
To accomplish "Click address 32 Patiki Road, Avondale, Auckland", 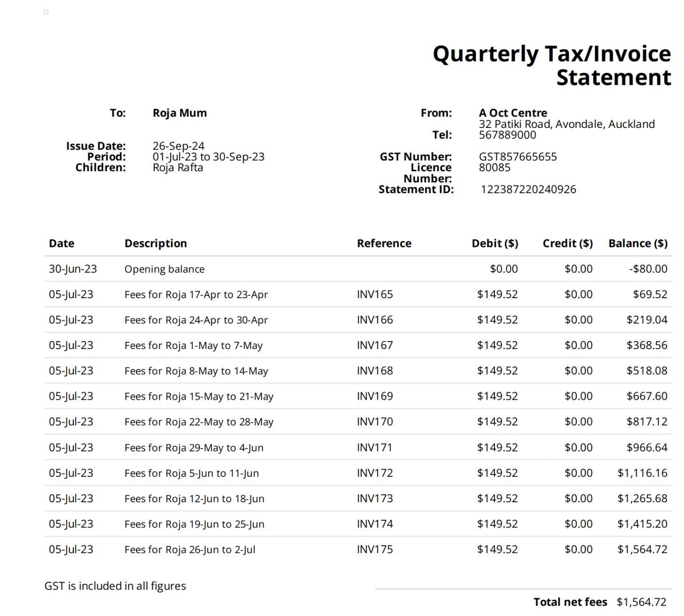I will pyautogui.click(x=566, y=124).
